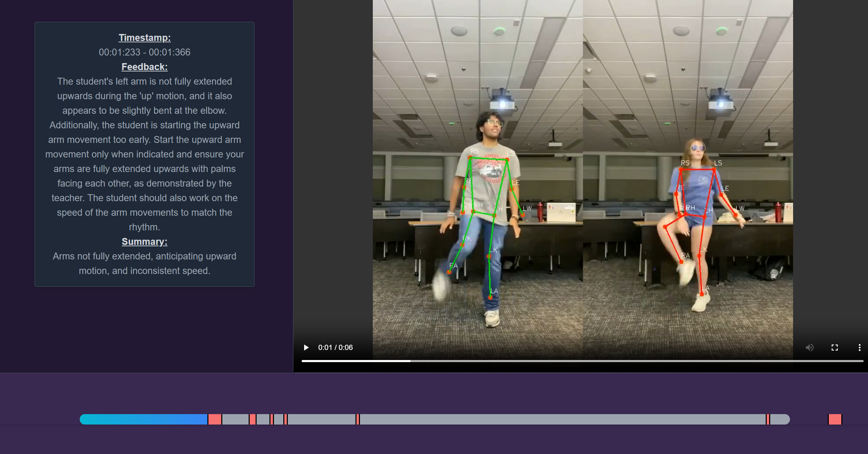
Task: Click the fourth narrow red timeline marker
Action: point(286,419)
